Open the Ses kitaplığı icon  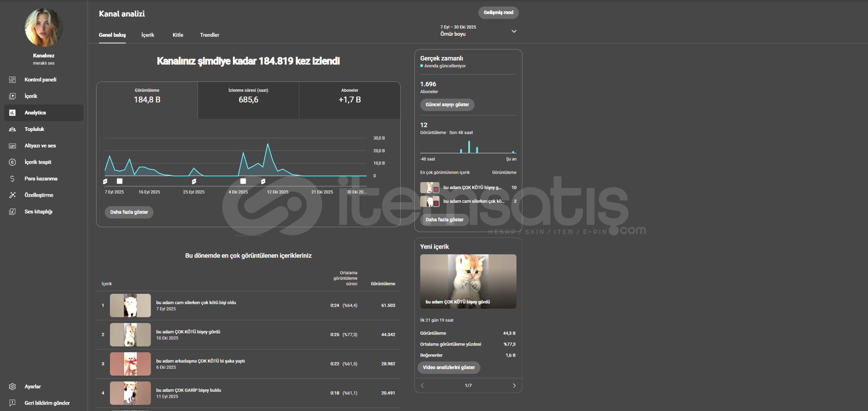click(12, 212)
